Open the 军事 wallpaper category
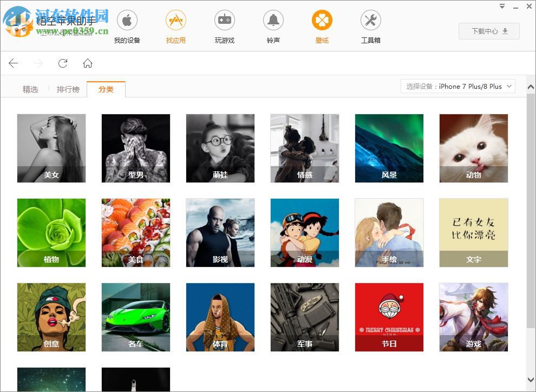The height and width of the screenshot is (392, 536). (305, 317)
